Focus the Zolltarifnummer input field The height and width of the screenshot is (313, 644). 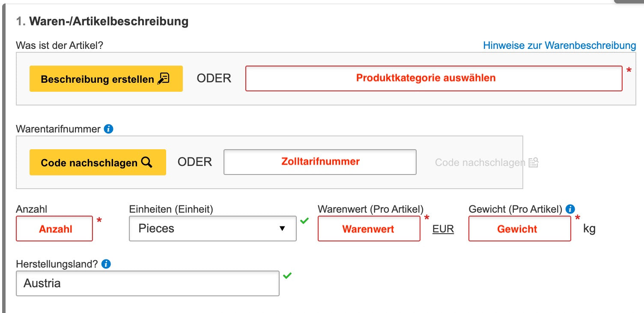[x=320, y=162]
